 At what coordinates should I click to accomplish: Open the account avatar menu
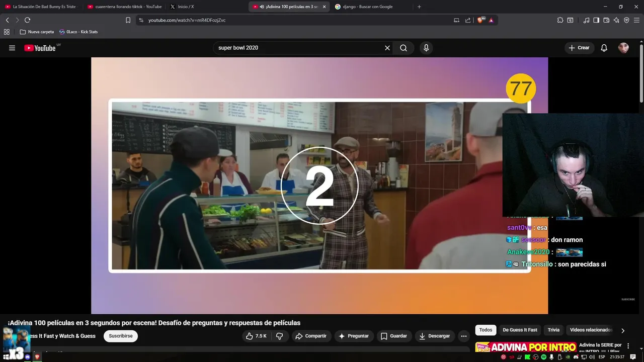coord(623,48)
